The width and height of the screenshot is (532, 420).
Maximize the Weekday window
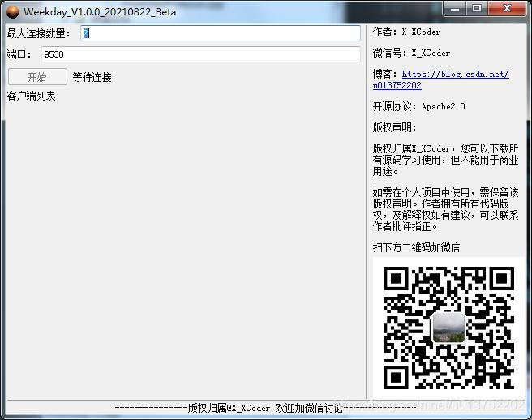[477, 8]
